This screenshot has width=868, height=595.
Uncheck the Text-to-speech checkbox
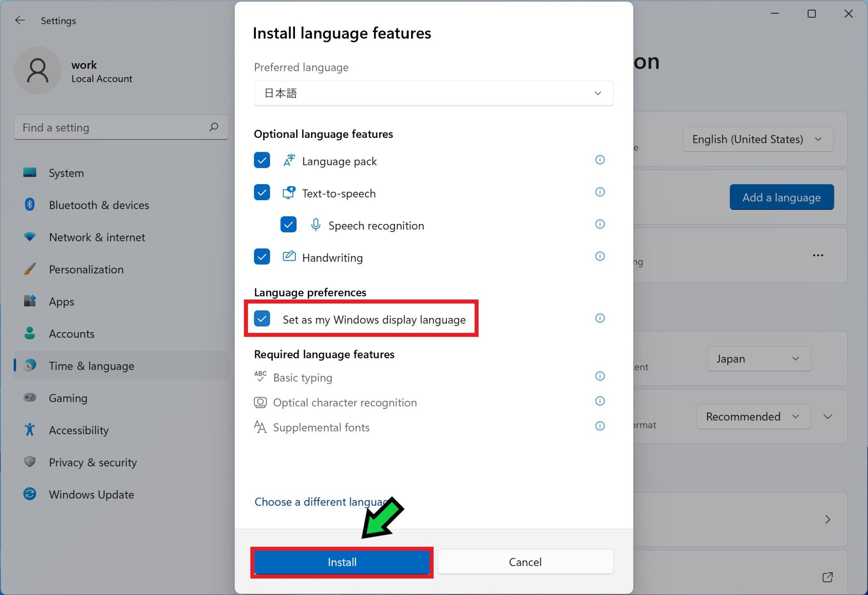click(262, 193)
